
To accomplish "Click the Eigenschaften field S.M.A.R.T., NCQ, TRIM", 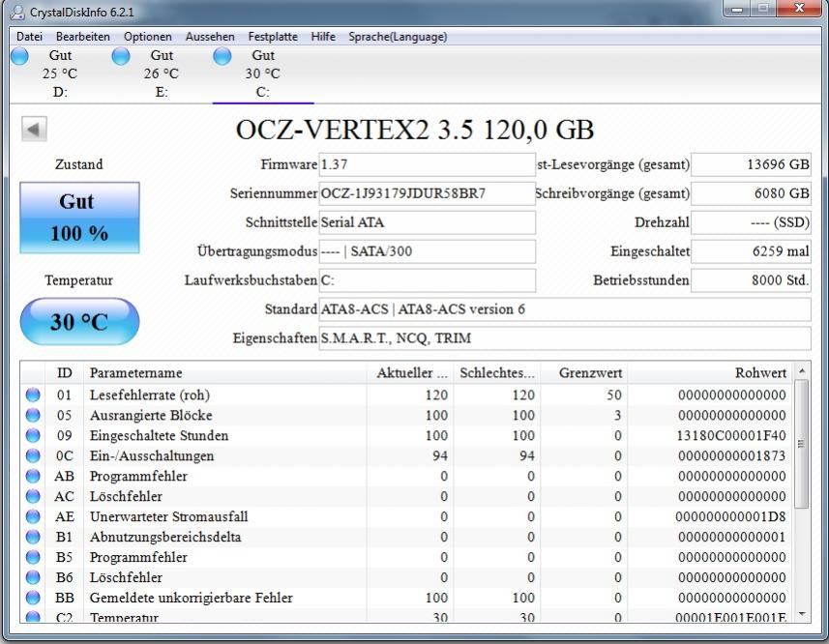I will click(565, 338).
